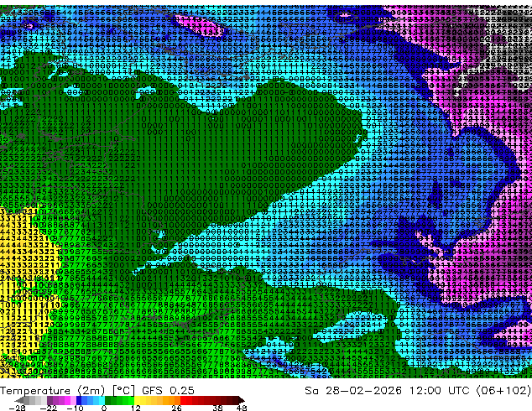This screenshot has height=411, width=532.
Task: Click the '-10' legend value
Action: click(x=75, y=408)
